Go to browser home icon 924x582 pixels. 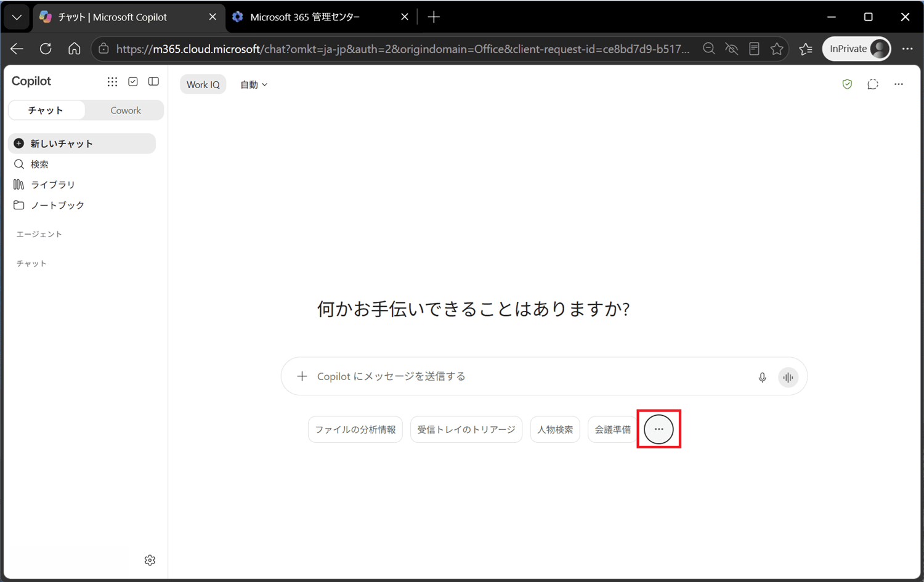point(74,49)
